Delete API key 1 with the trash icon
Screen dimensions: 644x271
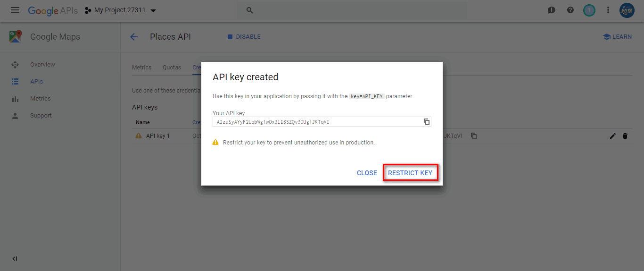click(625, 136)
